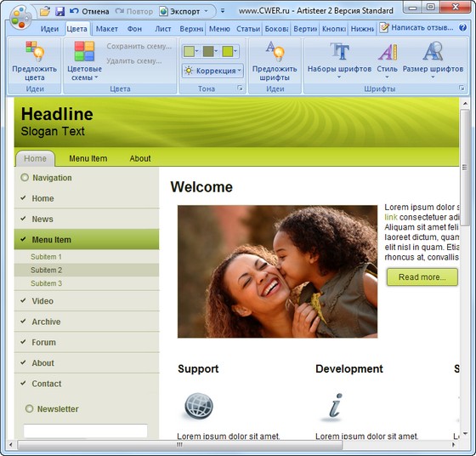Select the Navigation radio button in sidebar
This screenshot has height=456, width=476.
pos(25,178)
